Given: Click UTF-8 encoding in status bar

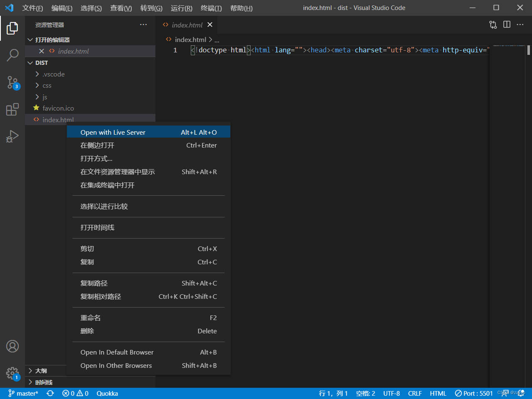Looking at the screenshot, I should [x=392, y=393].
